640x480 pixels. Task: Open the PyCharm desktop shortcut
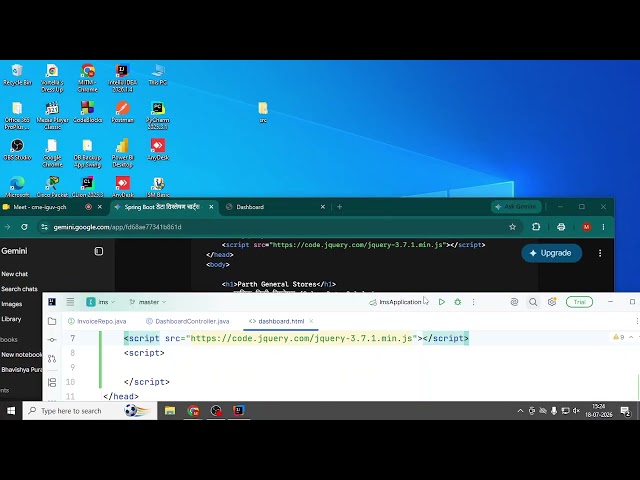click(158, 116)
